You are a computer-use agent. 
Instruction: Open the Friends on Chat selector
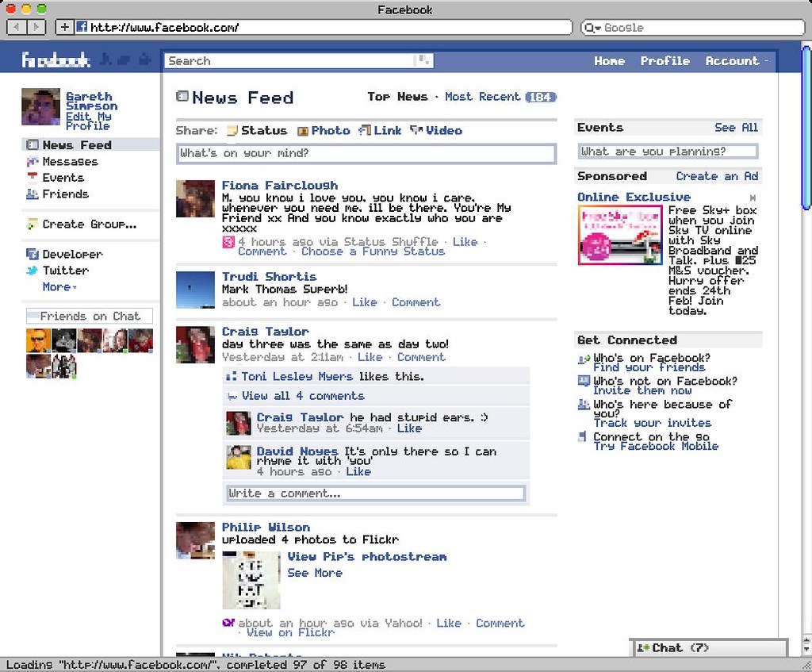pos(89,316)
